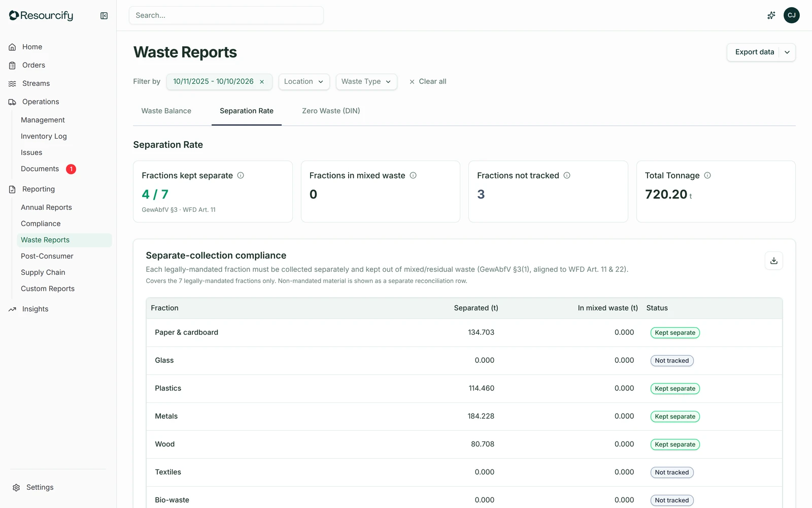This screenshot has width=812, height=508.
Task: Open Waste Reports in the sidebar
Action: 64,240
